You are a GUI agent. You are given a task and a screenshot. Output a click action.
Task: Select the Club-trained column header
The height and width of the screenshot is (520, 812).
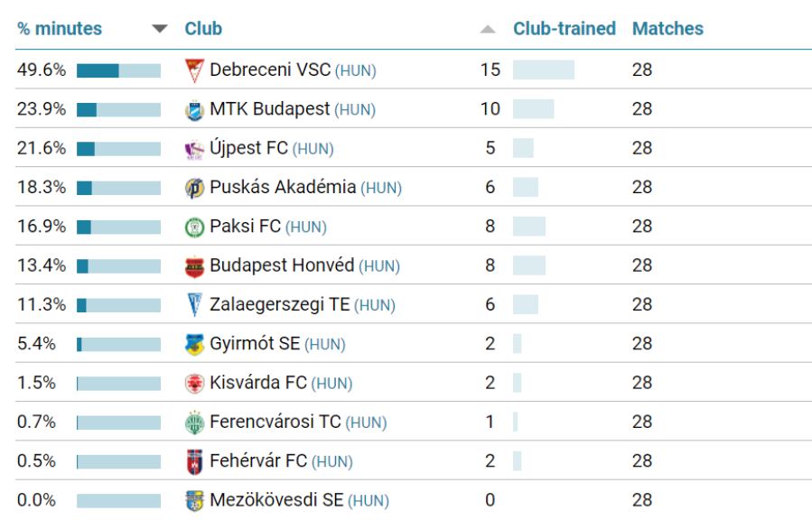coord(564,29)
